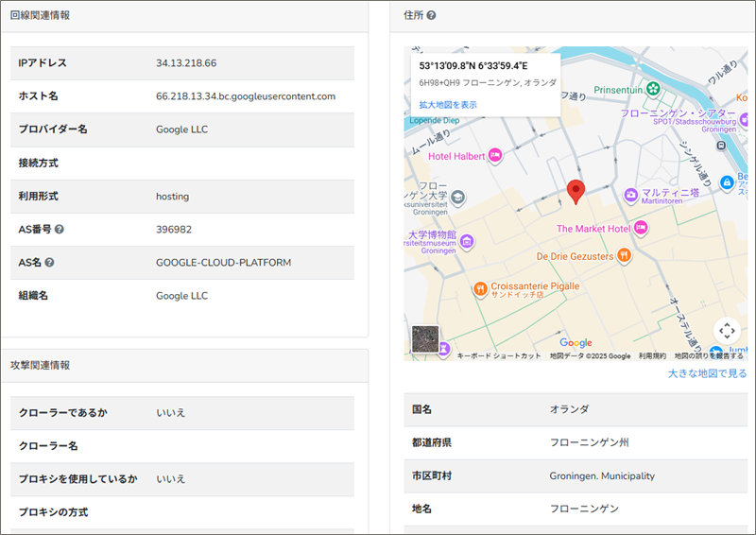This screenshot has width=756, height=535.
Task: Open 拡大地図を表示 link
Action: [x=448, y=105]
